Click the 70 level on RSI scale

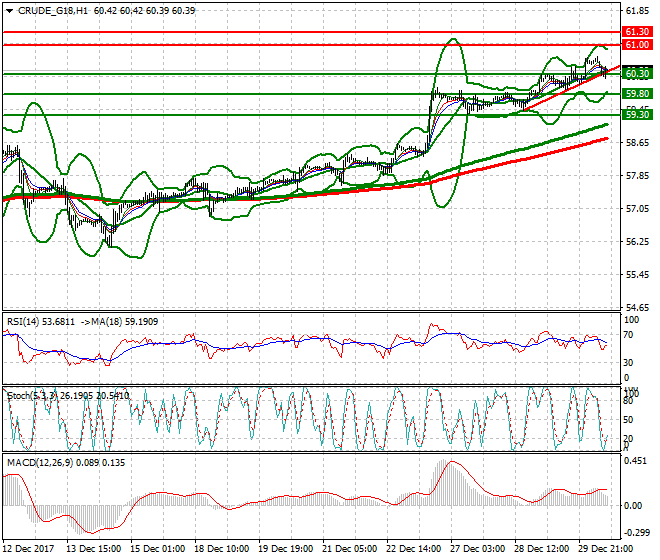tap(628, 335)
